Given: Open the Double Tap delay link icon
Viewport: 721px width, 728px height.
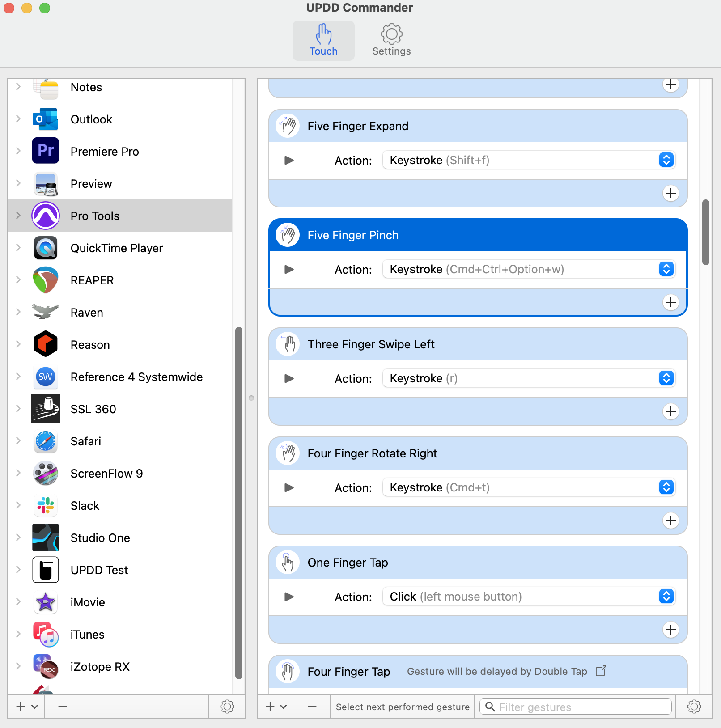Looking at the screenshot, I should [601, 671].
